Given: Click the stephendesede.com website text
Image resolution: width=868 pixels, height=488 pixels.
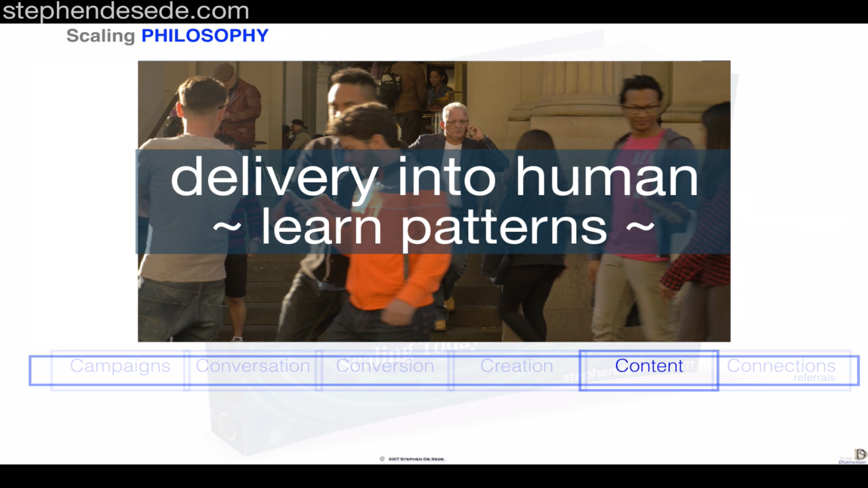Looking at the screenshot, I should [126, 12].
